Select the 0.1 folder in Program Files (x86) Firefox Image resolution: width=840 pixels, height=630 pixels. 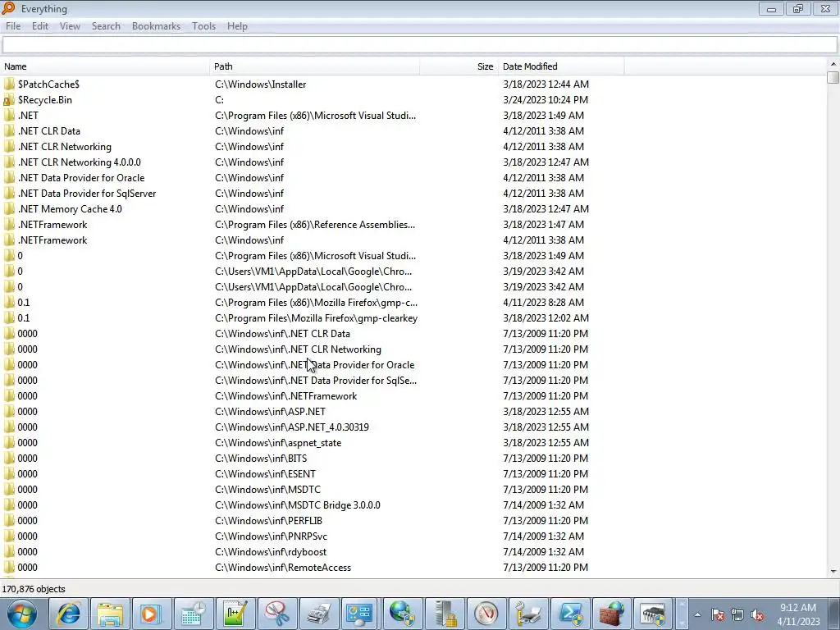click(24, 302)
